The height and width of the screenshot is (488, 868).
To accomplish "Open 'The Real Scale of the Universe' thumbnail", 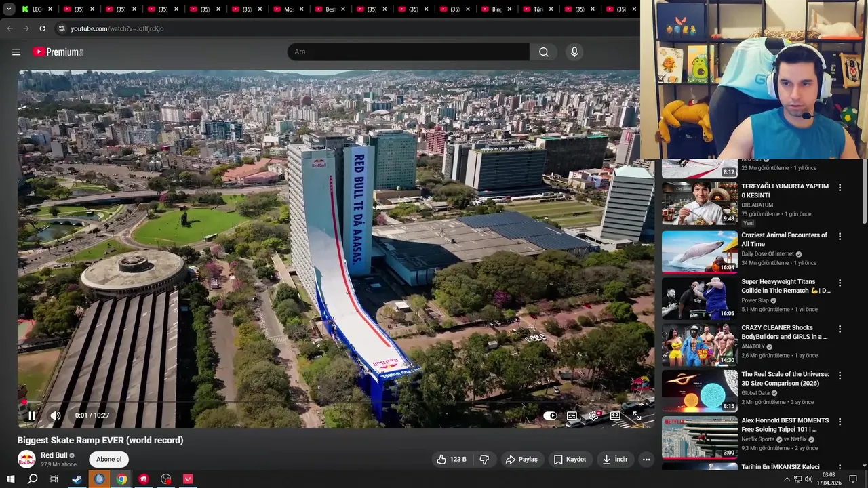I will coord(700,390).
